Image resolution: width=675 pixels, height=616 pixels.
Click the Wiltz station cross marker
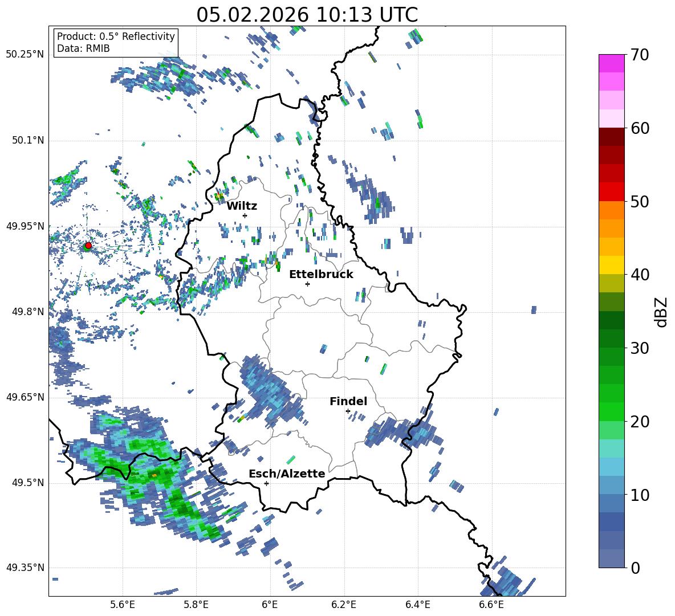tap(245, 215)
